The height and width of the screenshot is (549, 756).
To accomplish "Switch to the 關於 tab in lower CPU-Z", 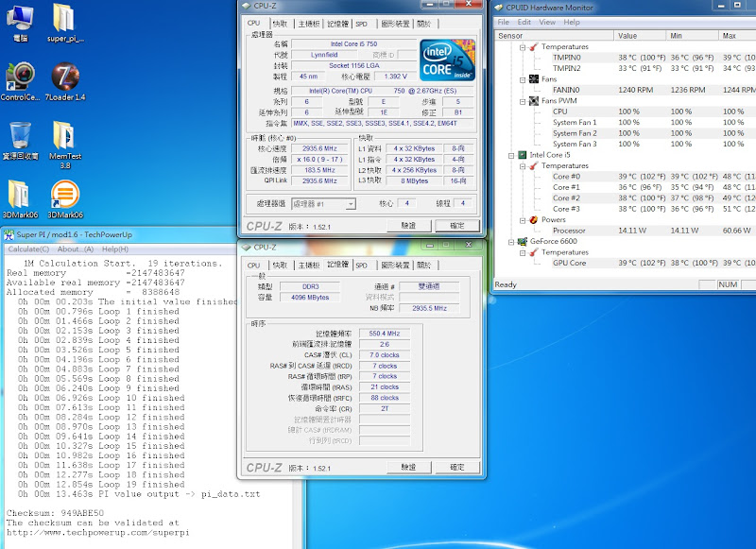I will (423, 266).
